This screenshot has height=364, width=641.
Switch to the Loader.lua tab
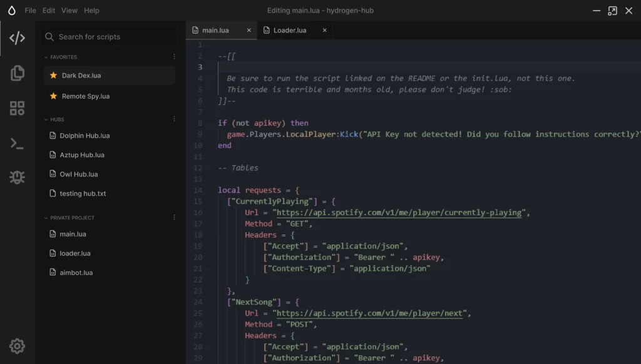tap(289, 30)
